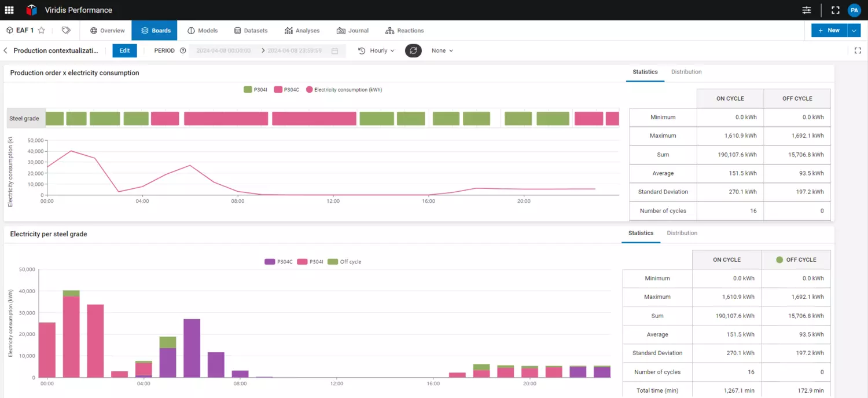Click the calendar icon in period field
Viewport: 868px width, 398px height.
coord(334,51)
